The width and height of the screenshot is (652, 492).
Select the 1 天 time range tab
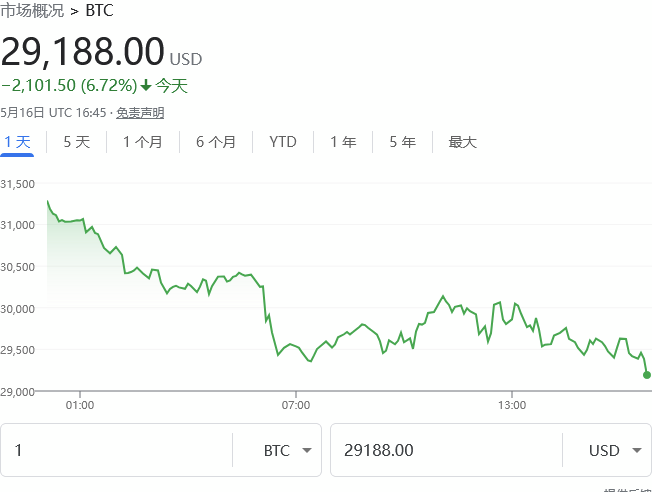[x=17, y=142]
